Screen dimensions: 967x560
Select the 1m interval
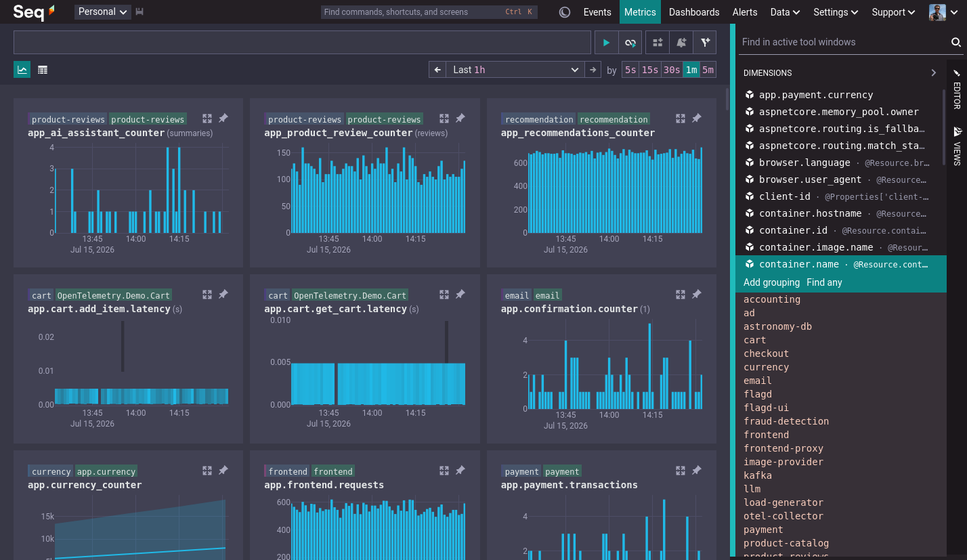click(691, 70)
